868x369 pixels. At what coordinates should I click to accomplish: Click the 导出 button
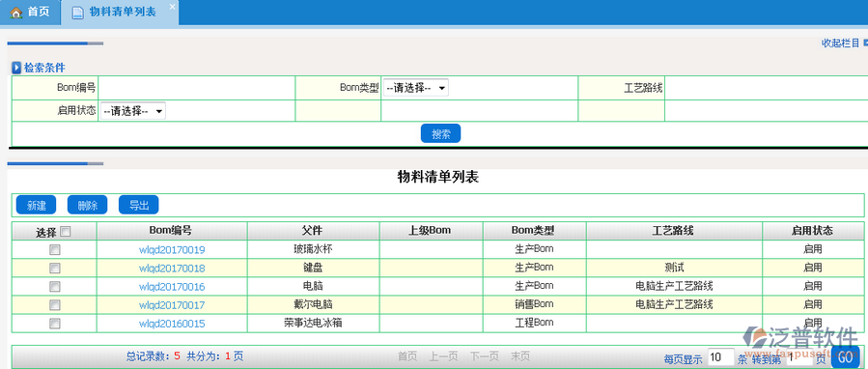pos(139,205)
